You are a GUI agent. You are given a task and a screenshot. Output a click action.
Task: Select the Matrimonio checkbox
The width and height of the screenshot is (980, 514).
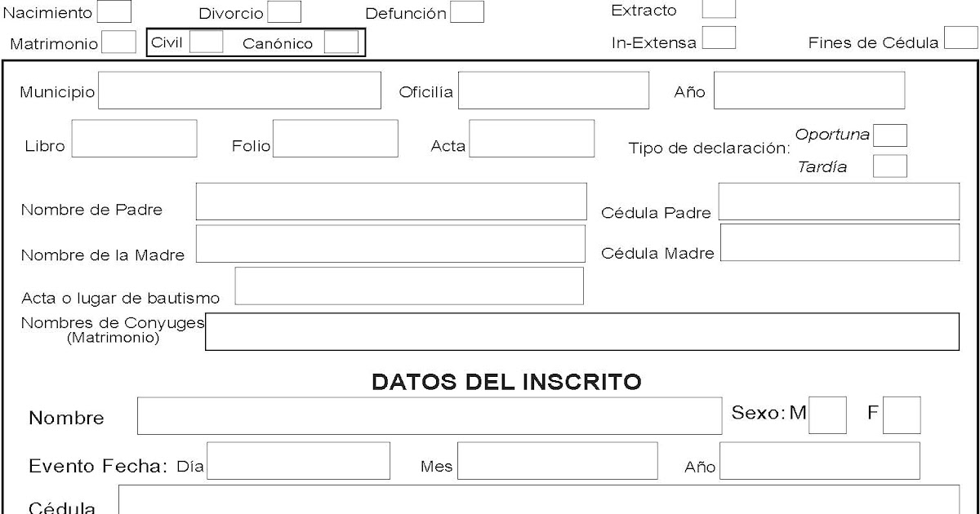tap(119, 42)
